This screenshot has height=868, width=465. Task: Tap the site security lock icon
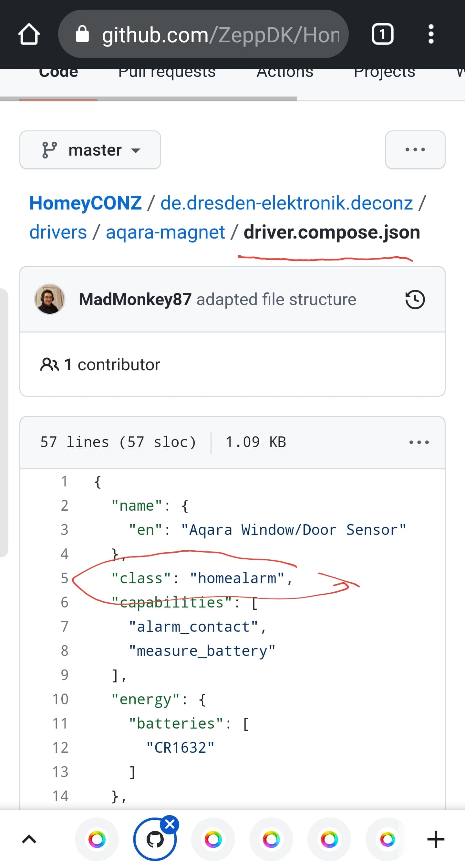click(x=82, y=34)
